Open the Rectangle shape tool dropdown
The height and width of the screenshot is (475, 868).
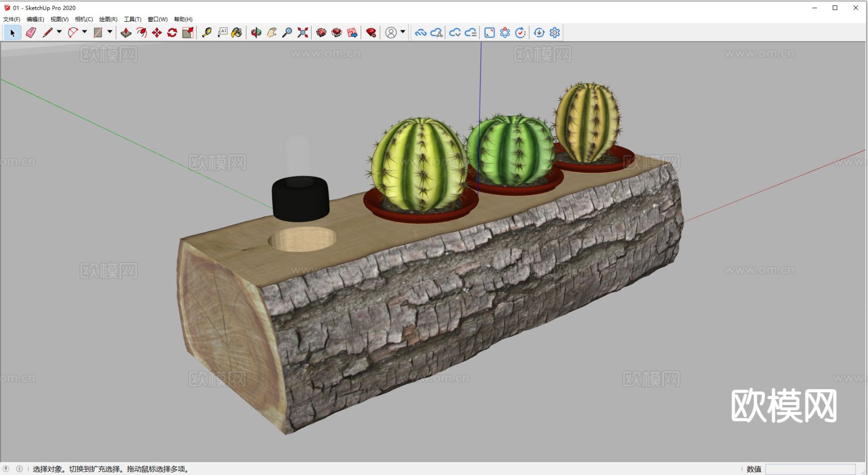click(x=110, y=32)
